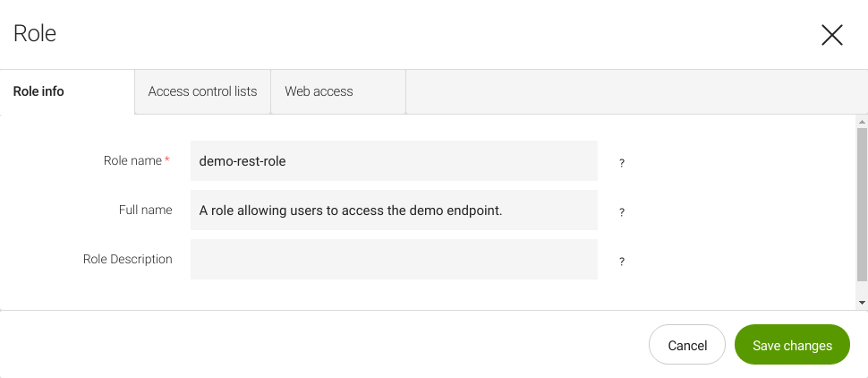Click the Role name label
868x378 pixels.
[132, 161]
